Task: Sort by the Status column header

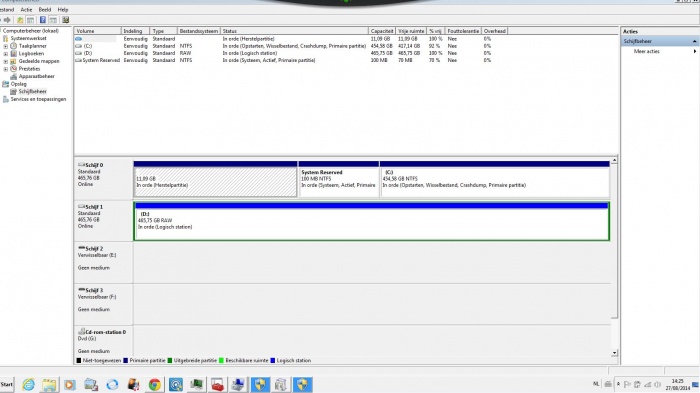Action: tap(295, 31)
